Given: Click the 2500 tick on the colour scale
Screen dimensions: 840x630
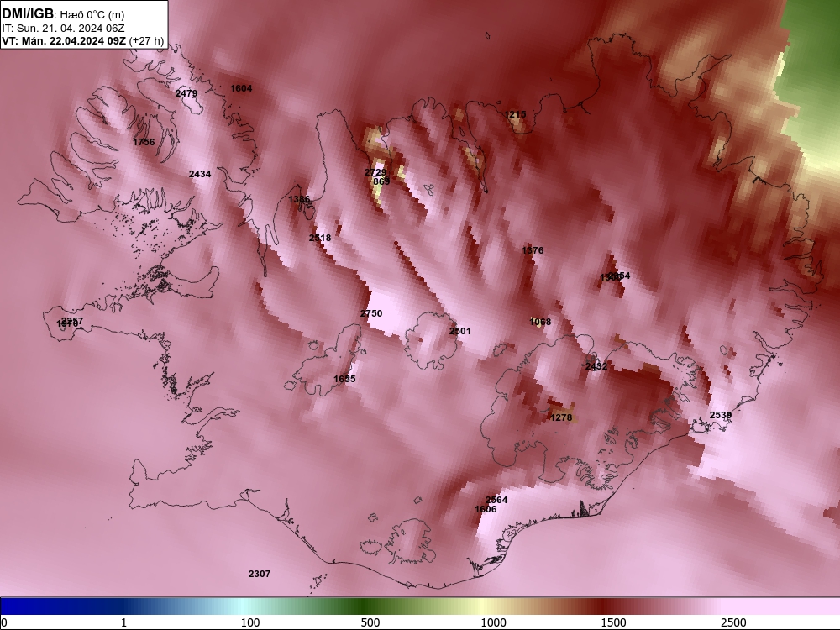Looking at the screenshot, I should [733, 622].
